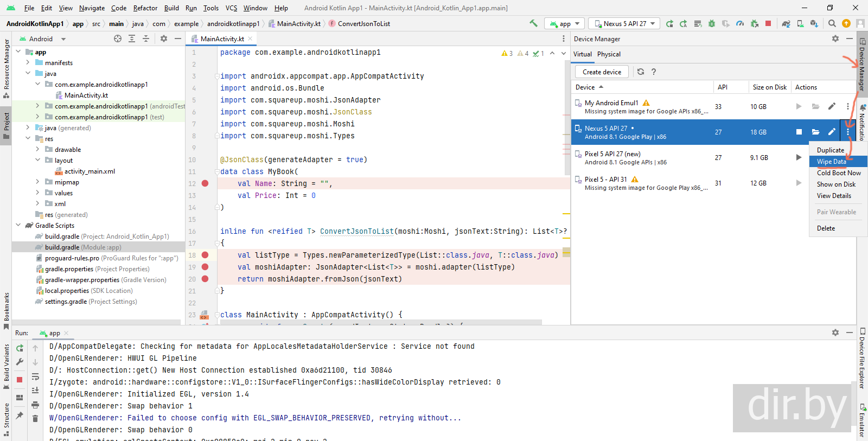This screenshot has height=441, width=868.
Task: Refresh the Device Manager list
Action: click(x=641, y=72)
